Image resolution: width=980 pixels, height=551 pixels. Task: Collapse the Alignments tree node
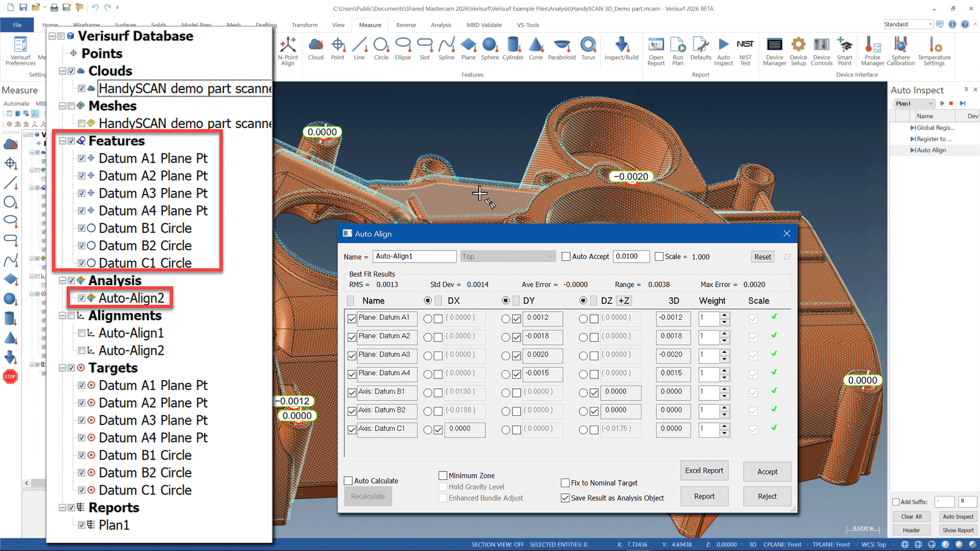click(62, 316)
